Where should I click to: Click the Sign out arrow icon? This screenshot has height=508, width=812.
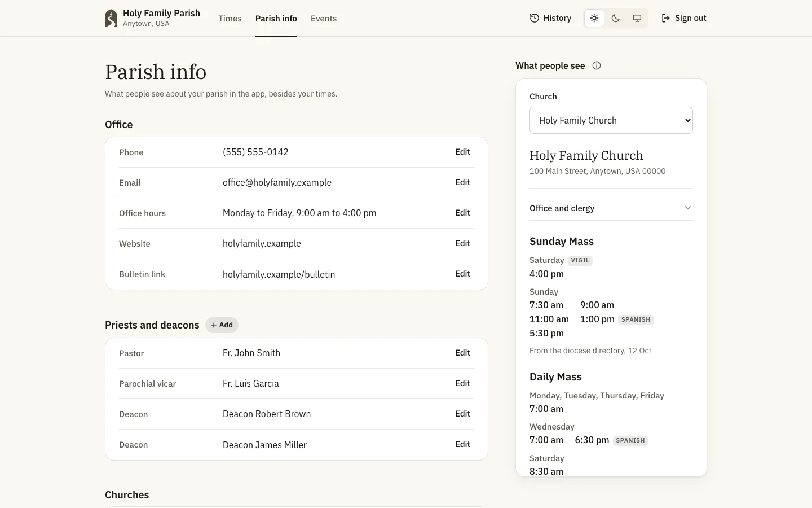pos(666,18)
